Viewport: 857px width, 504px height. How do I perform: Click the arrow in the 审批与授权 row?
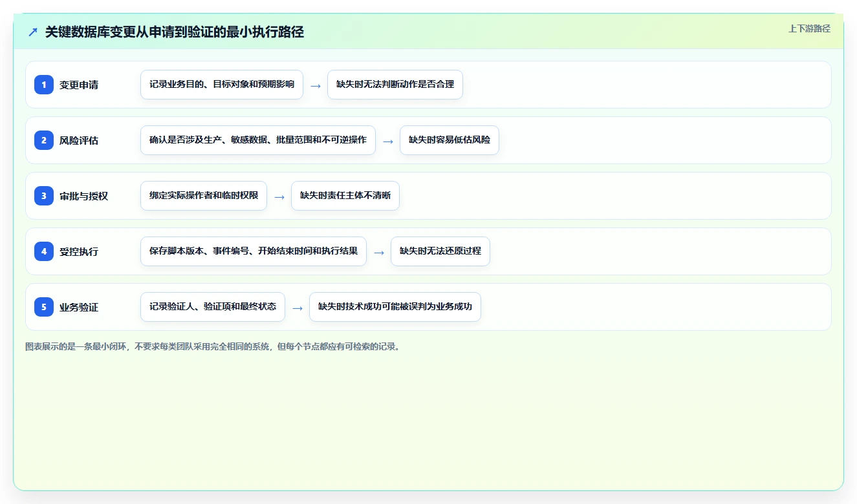coord(279,196)
